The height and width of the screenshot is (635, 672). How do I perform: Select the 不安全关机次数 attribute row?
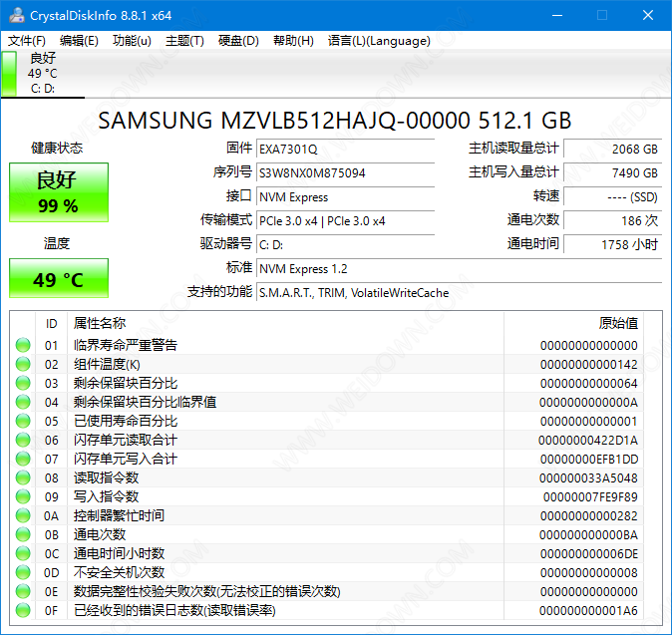pyautogui.click(x=327, y=572)
